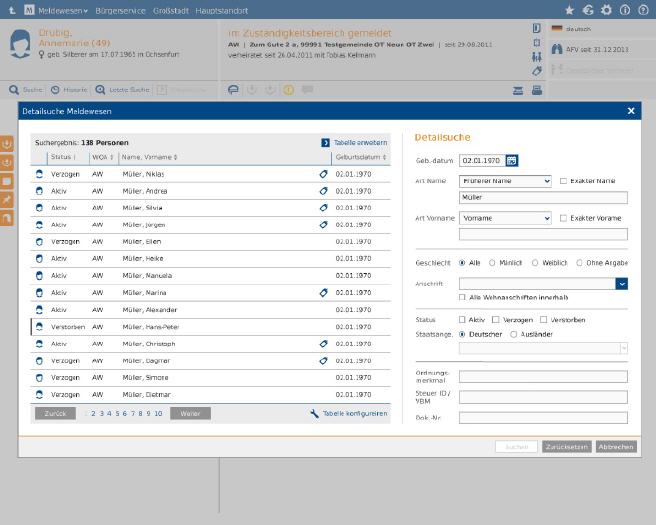Click the Zurücksetzen button

coord(566,447)
